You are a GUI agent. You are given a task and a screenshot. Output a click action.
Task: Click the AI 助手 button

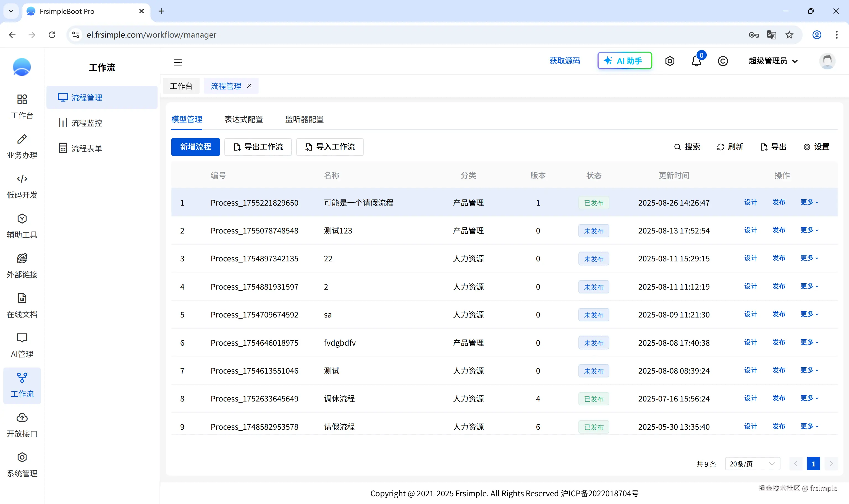click(x=625, y=61)
